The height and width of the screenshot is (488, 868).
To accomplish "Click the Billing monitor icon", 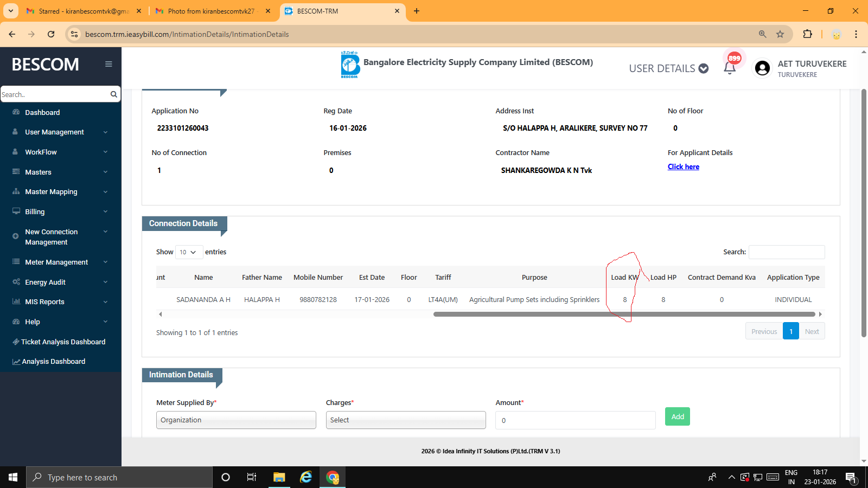I will (16, 211).
